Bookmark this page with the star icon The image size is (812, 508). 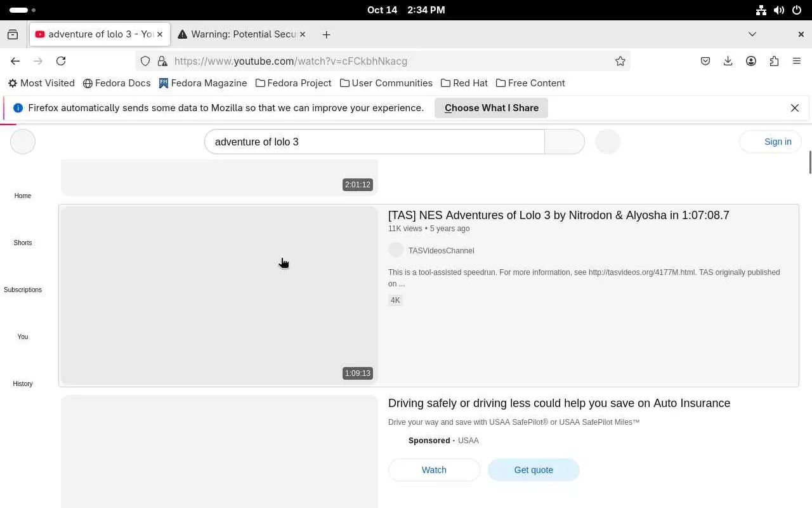click(x=620, y=61)
